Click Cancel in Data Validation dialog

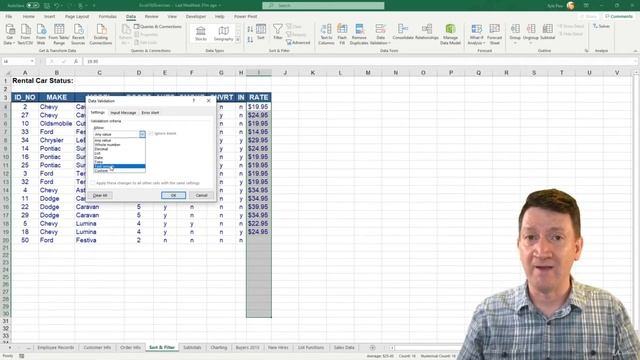(201, 195)
